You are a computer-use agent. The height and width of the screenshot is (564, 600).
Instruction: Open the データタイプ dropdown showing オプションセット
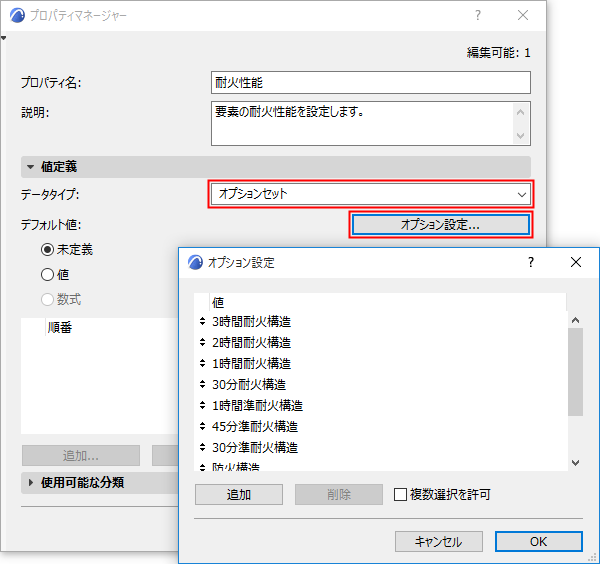(371, 194)
